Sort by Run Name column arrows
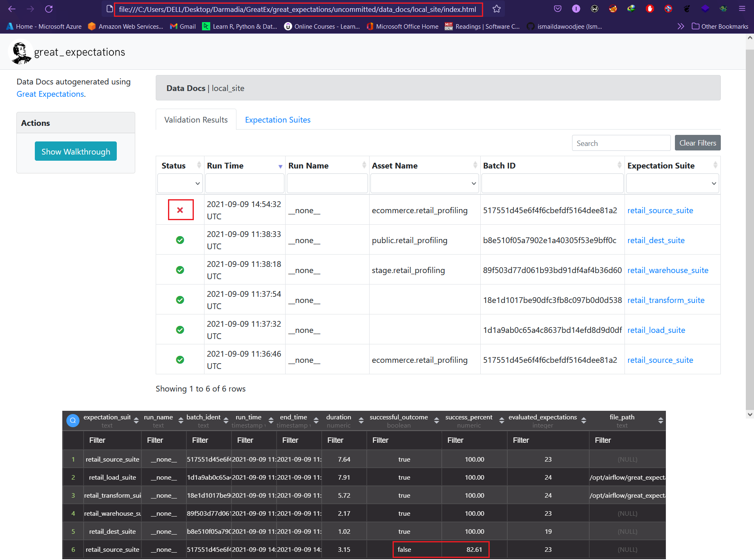 click(364, 165)
